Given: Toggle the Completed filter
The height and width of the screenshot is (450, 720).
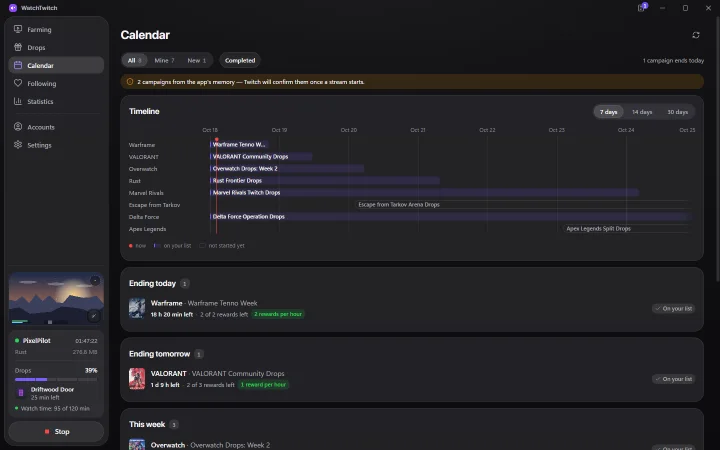Looking at the screenshot, I should [x=240, y=60].
